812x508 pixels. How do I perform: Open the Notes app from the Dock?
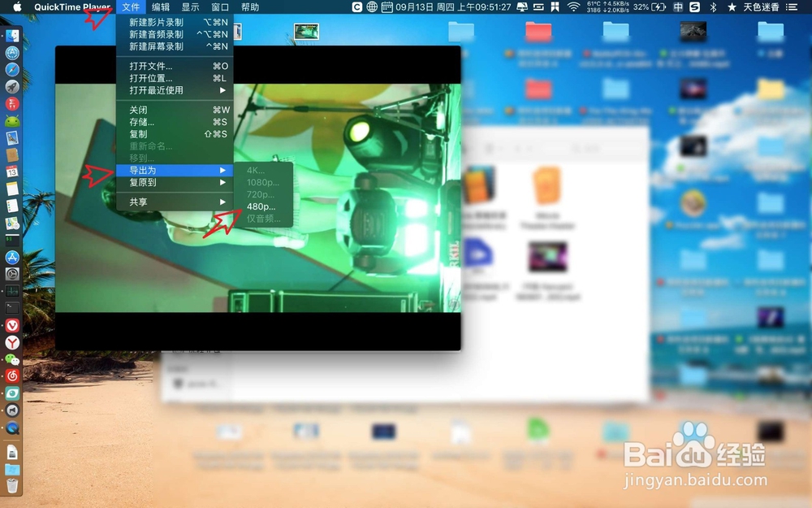(x=11, y=189)
